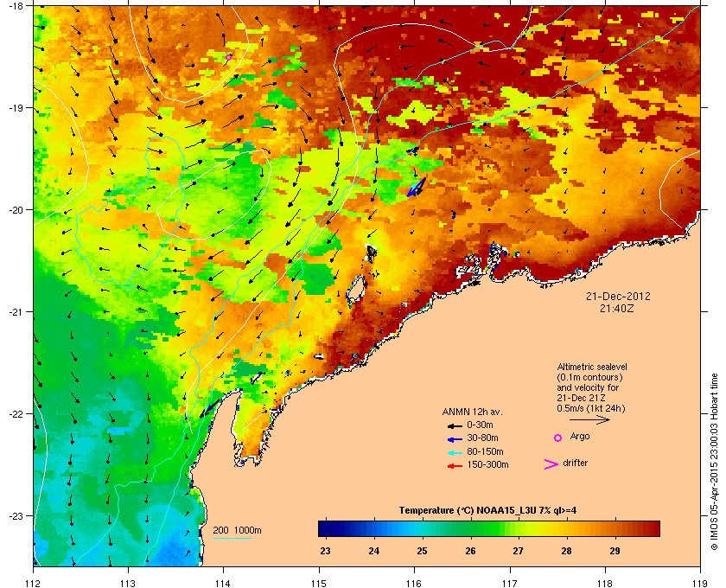Click the longitude axis label '116'

pos(414,584)
